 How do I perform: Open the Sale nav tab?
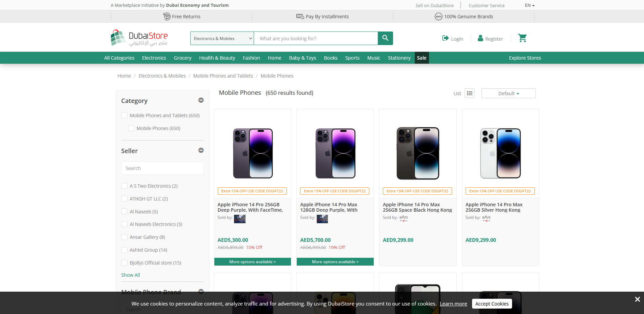pos(422,58)
